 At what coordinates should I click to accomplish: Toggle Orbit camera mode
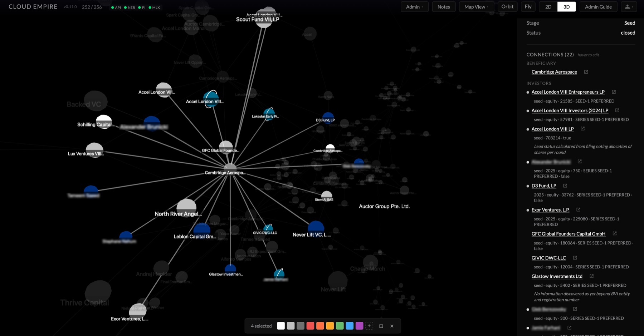point(507,6)
